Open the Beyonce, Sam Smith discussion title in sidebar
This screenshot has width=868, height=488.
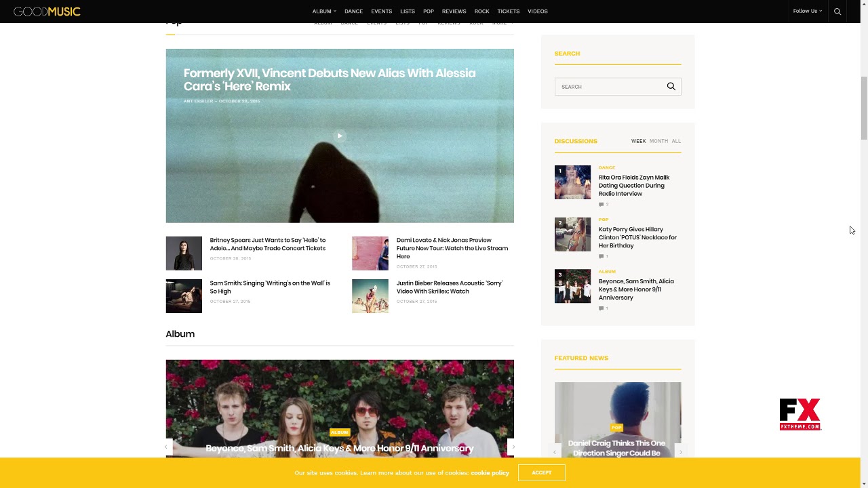(x=636, y=289)
